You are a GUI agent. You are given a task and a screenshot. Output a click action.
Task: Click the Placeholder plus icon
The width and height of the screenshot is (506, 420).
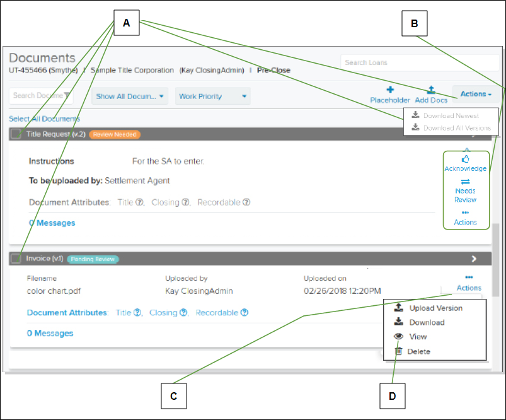[x=390, y=90]
